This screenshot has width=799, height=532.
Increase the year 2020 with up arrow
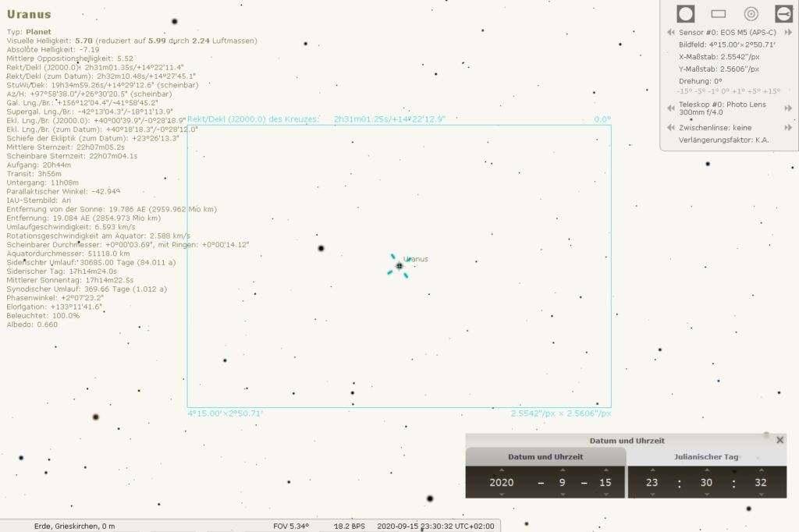point(502,470)
